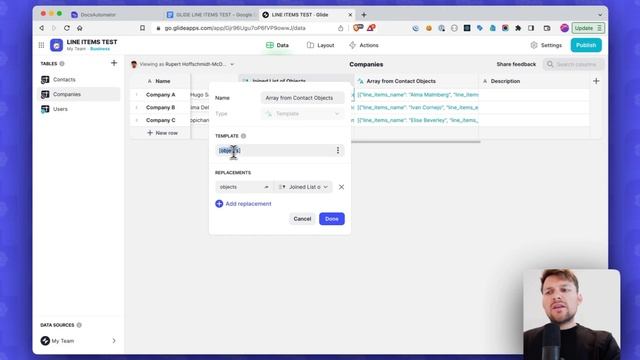Viewport: 640px width, 360px height.
Task: Click the LINE ITEMS TEST app logo
Action: (x=56, y=45)
